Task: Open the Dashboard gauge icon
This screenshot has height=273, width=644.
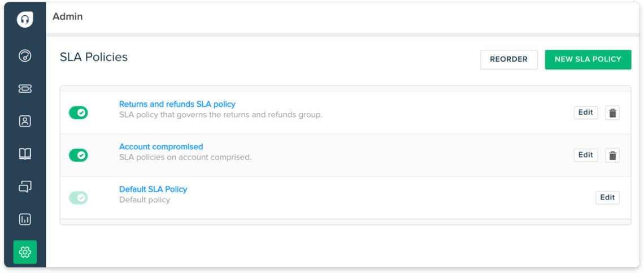Action: pos(25,55)
